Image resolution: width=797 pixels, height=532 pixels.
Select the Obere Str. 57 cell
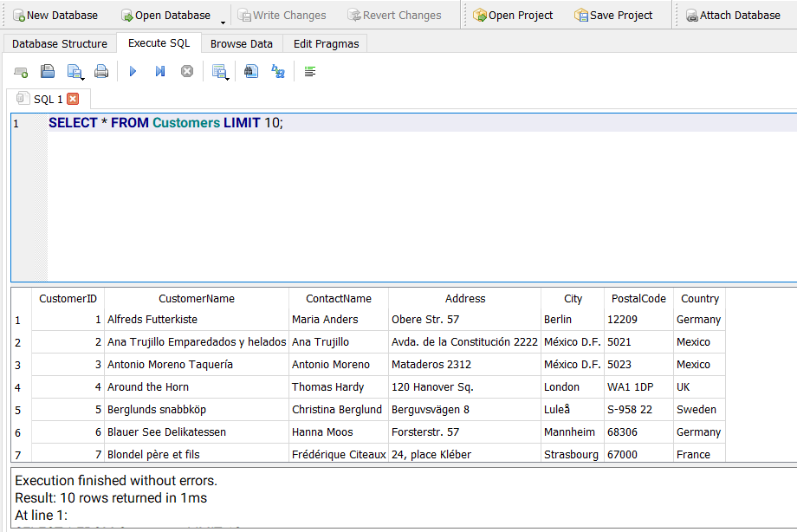tap(465, 320)
